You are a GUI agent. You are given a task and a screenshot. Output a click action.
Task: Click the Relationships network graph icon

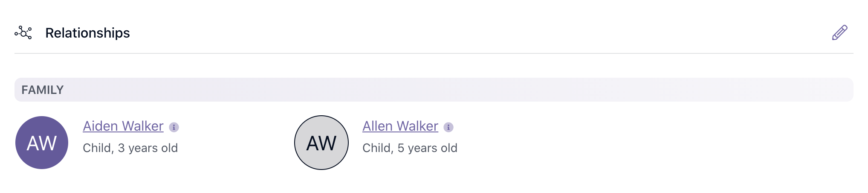click(23, 32)
